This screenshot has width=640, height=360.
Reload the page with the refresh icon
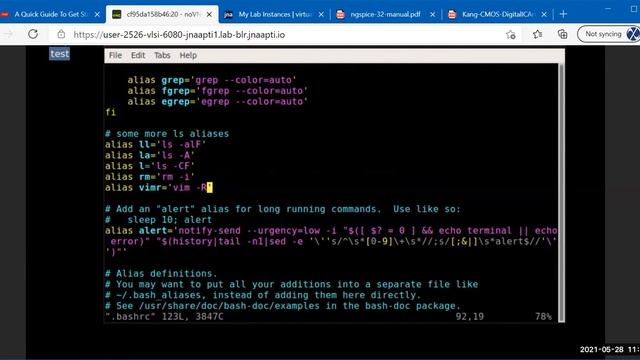[x=33, y=34]
